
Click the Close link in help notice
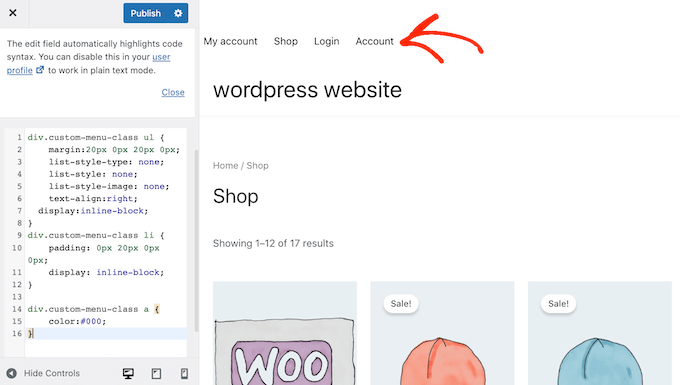[x=173, y=92]
